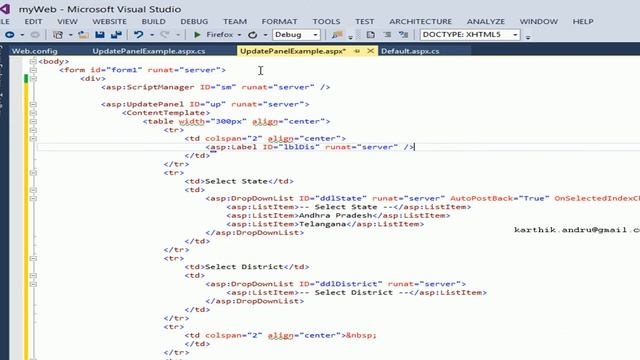Collapse the div tag outline
Screen dimensions: 640x360
pos(33,78)
